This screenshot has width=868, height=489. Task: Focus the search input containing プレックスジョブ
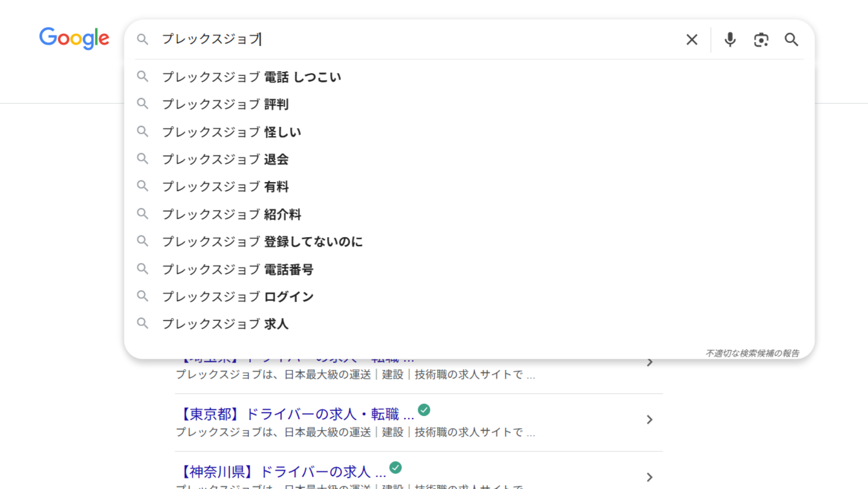[418, 39]
